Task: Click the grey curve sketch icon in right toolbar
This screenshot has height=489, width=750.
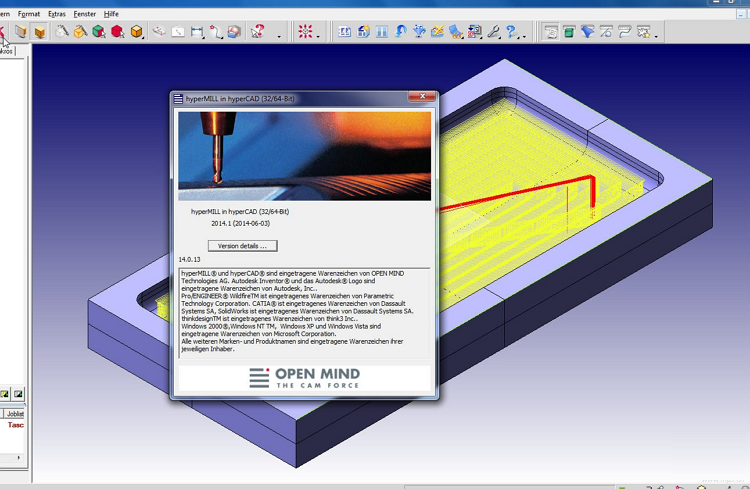Action: pos(606,32)
